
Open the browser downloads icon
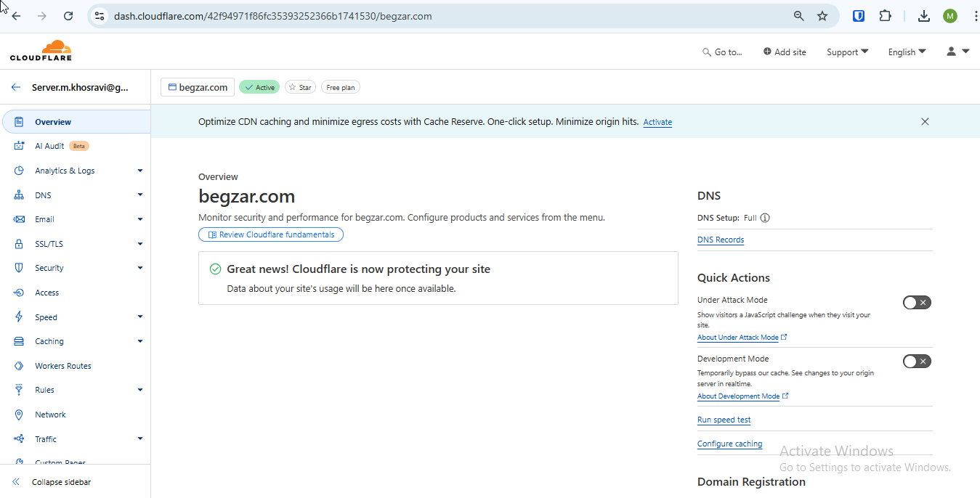coord(924,16)
